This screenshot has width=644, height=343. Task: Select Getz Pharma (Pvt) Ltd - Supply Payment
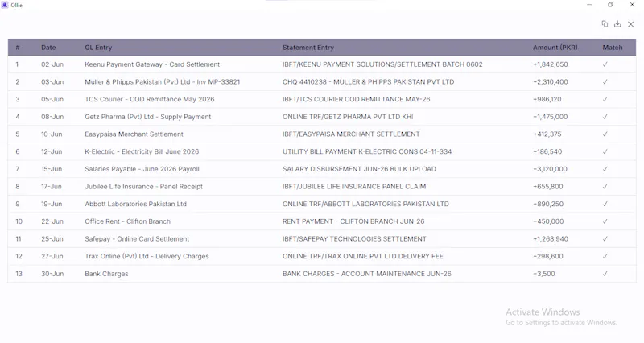tap(148, 117)
